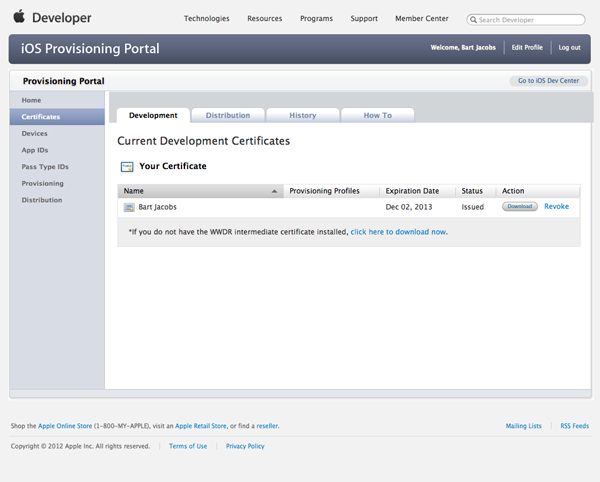Open Terms of Use link
The height and width of the screenshot is (482, 600).
[188, 446]
